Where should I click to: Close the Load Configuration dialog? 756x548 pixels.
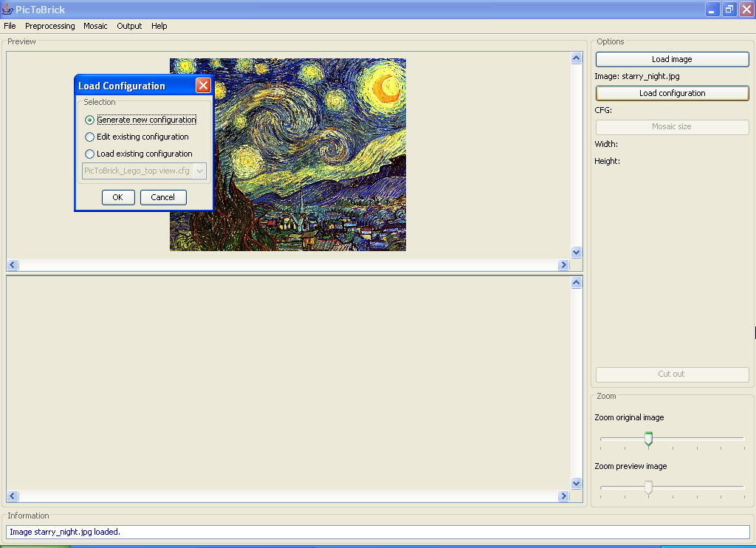point(203,86)
